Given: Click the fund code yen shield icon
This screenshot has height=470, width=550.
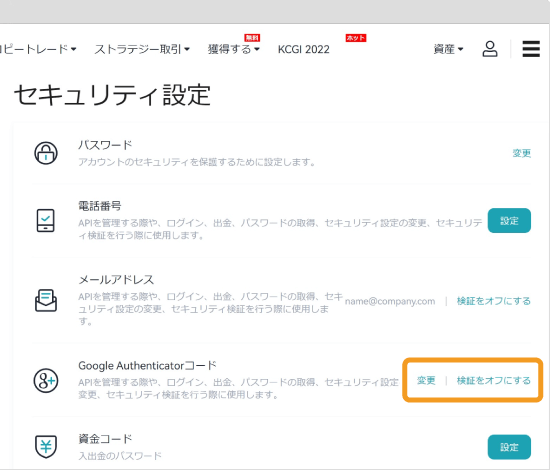Looking at the screenshot, I should 46,446.
